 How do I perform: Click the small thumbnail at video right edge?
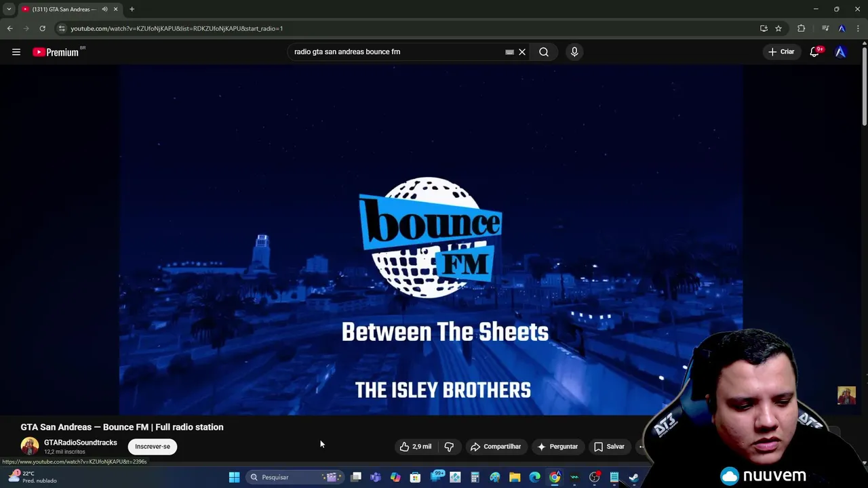(846, 395)
